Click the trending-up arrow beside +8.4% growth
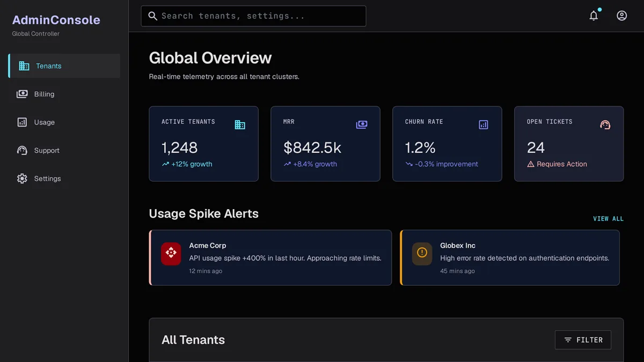Viewport: 644px width, 362px height. (287, 164)
